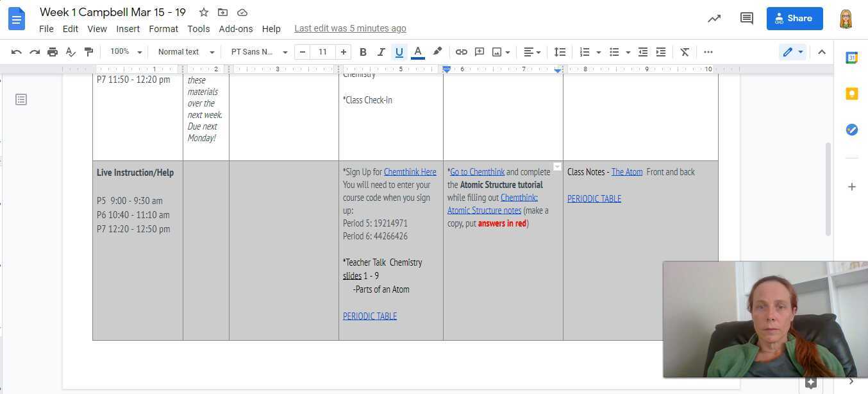This screenshot has height=394, width=868.
Task: Open Google Keep in side panel
Action: point(851,94)
